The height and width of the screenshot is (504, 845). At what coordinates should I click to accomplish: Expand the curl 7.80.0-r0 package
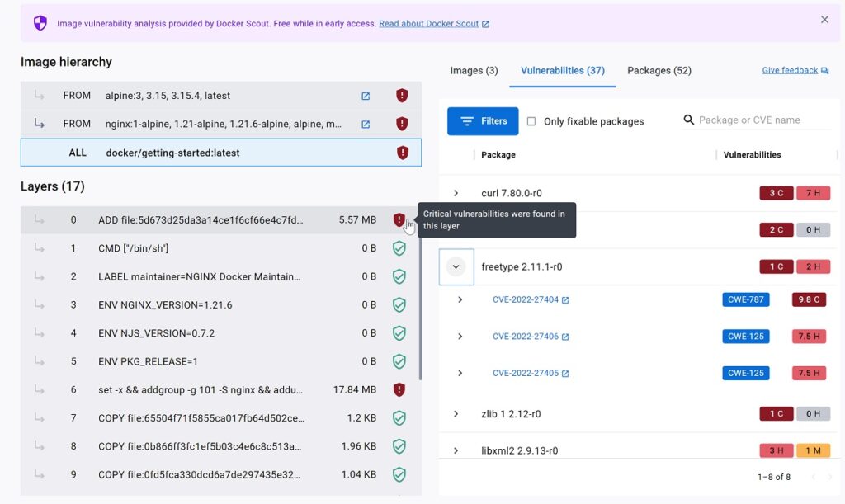(x=456, y=193)
